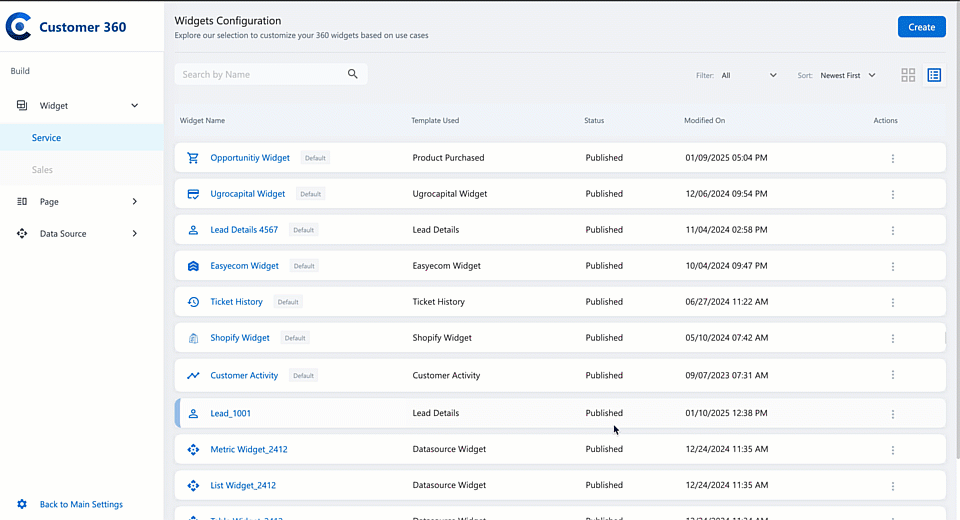Open actions menu for Lead Details 4567
The image size is (960, 520).
point(893,231)
